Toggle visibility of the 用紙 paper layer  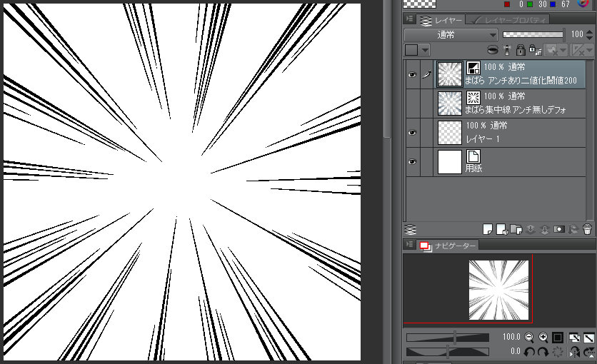point(412,161)
